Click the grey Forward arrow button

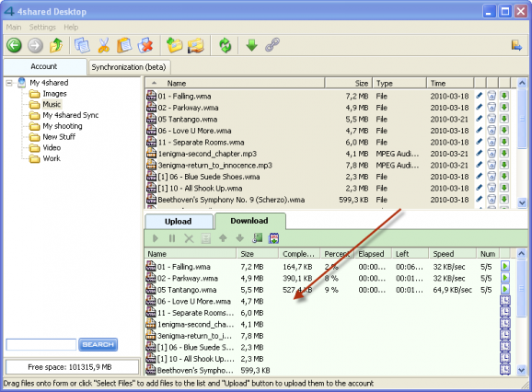[35, 45]
